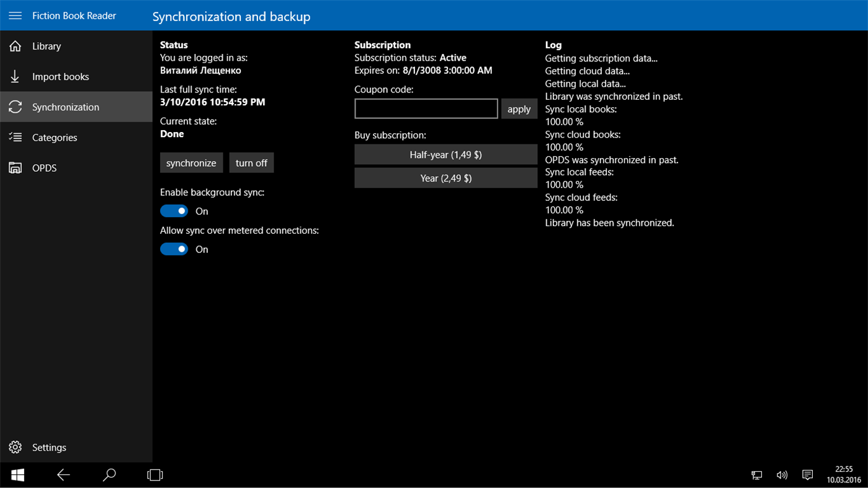Viewport: 868px width, 488px height.
Task: Open Settings via the gear icon
Action: pos(15,447)
